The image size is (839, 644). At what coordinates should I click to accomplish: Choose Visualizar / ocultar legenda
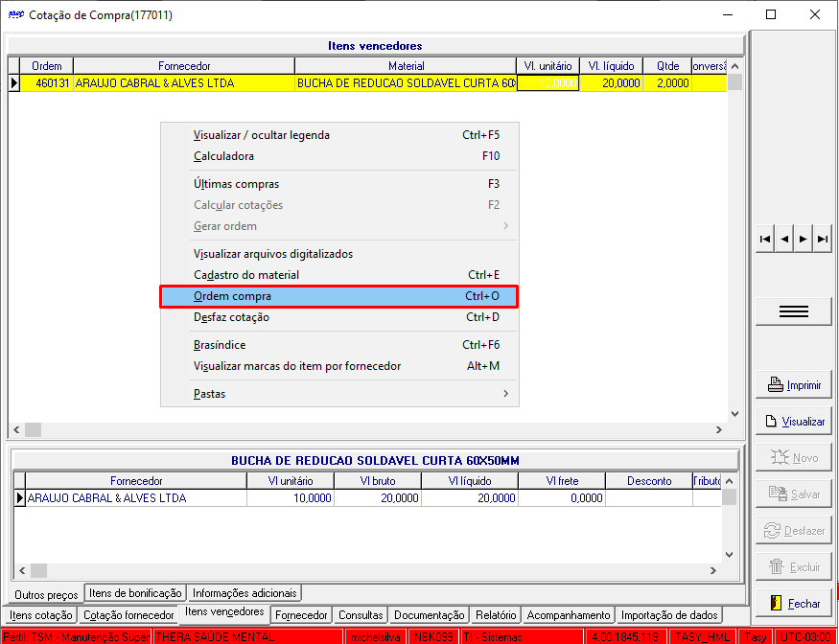[x=339, y=135]
